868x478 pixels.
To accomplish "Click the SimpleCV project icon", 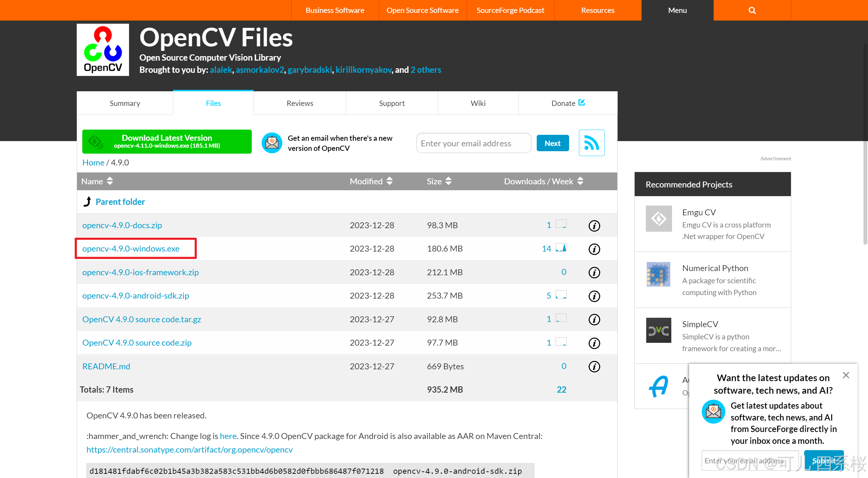I will [x=658, y=330].
